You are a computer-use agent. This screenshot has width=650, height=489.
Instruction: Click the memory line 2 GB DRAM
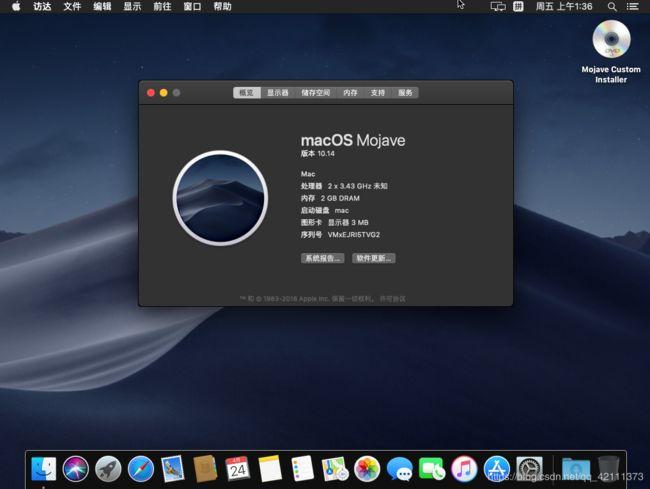[330, 199]
